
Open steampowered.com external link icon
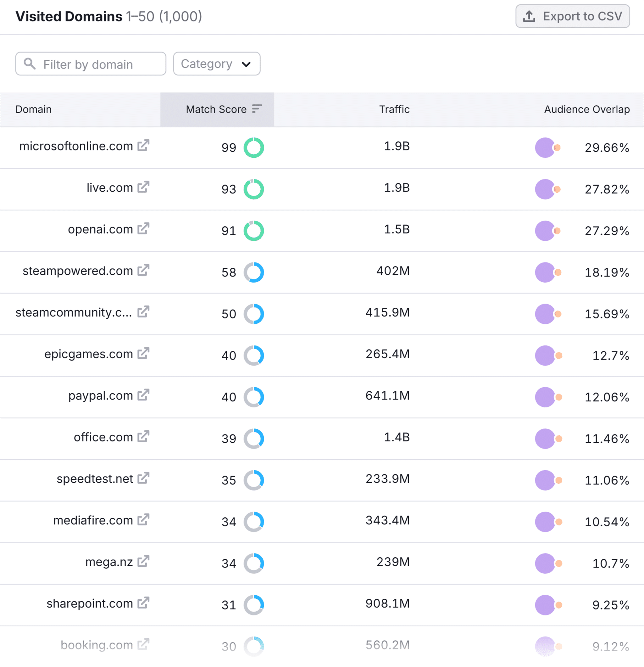[x=143, y=270]
